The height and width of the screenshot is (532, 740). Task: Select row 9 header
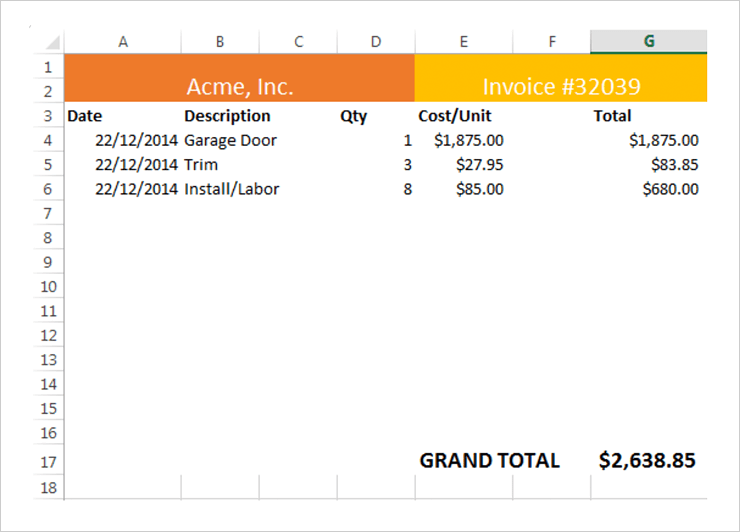48,262
